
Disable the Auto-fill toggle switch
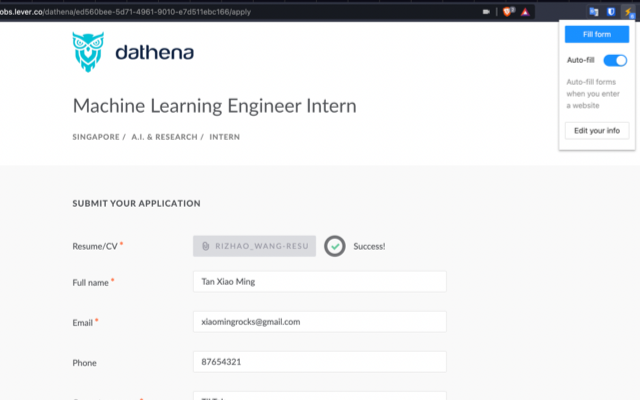click(x=615, y=60)
